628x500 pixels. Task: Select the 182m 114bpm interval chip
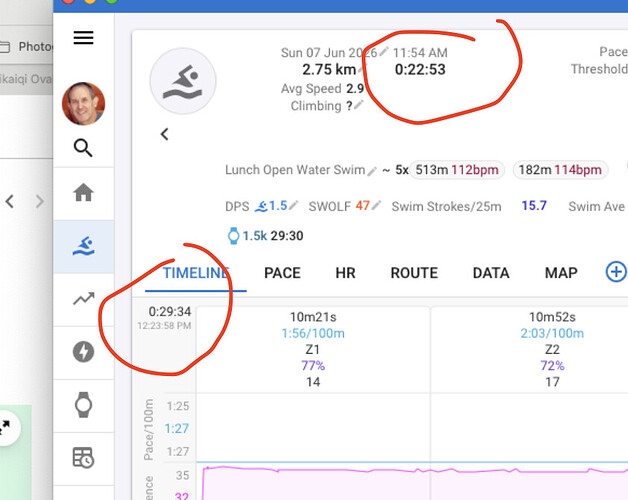point(560,170)
